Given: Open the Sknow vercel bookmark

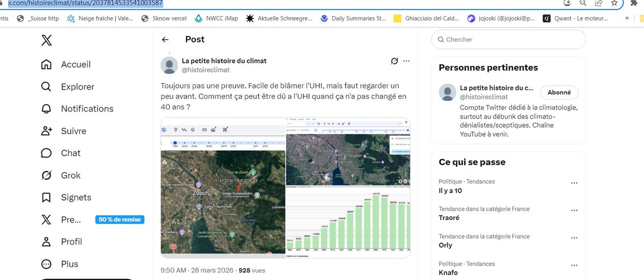Looking at the screenshot, I should (x=164, y=18).
